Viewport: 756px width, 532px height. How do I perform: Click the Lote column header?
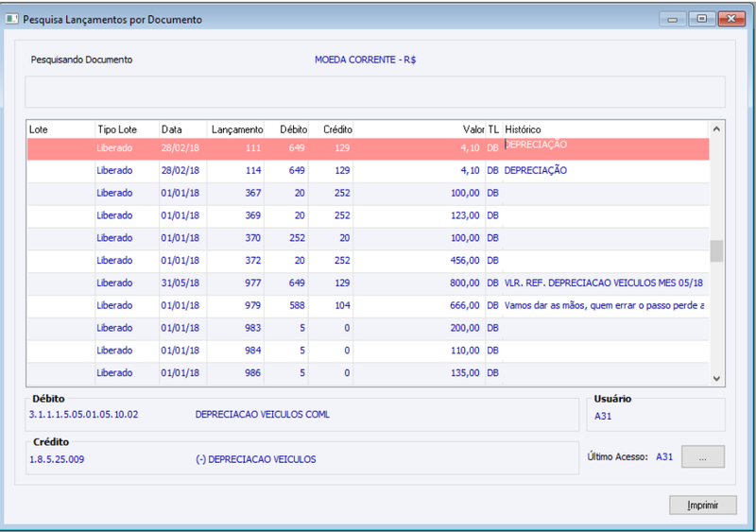[60, 129]
